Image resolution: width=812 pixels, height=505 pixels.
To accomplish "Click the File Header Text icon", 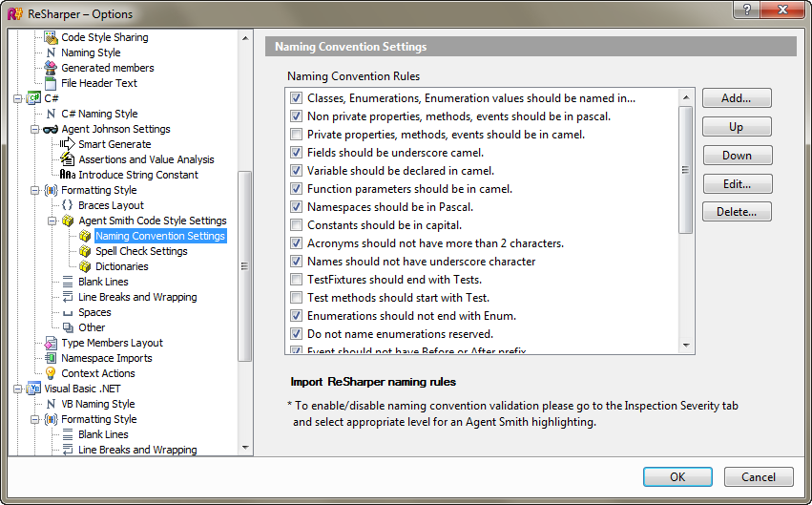I will coord(51,83).
